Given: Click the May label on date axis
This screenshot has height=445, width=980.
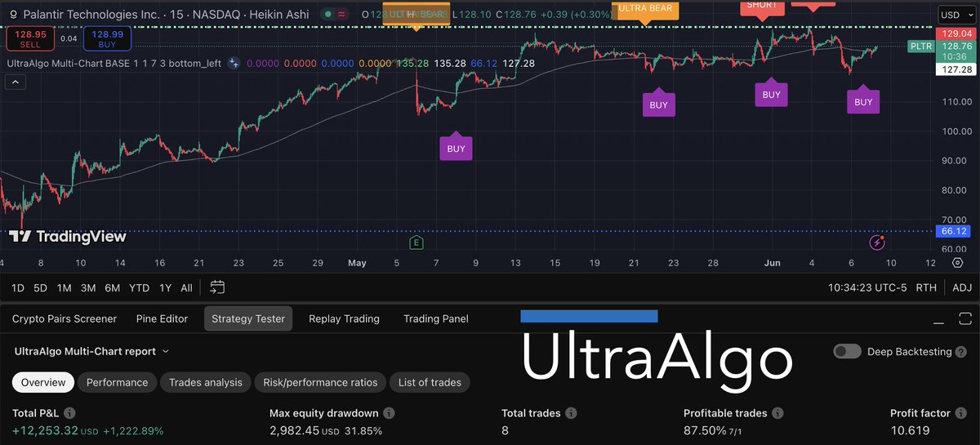Looking at the screenshot, I should tap(357, 263).
